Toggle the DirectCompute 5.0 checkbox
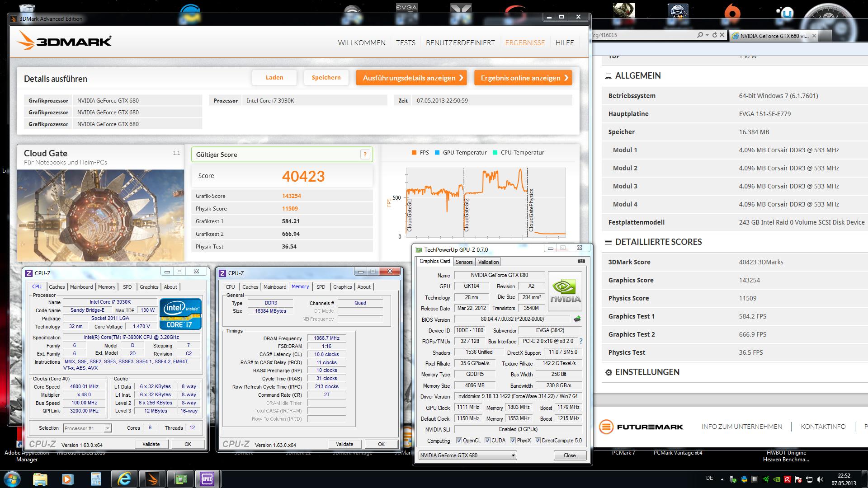Viewport: 868px width, 488px height. (538, 441)
